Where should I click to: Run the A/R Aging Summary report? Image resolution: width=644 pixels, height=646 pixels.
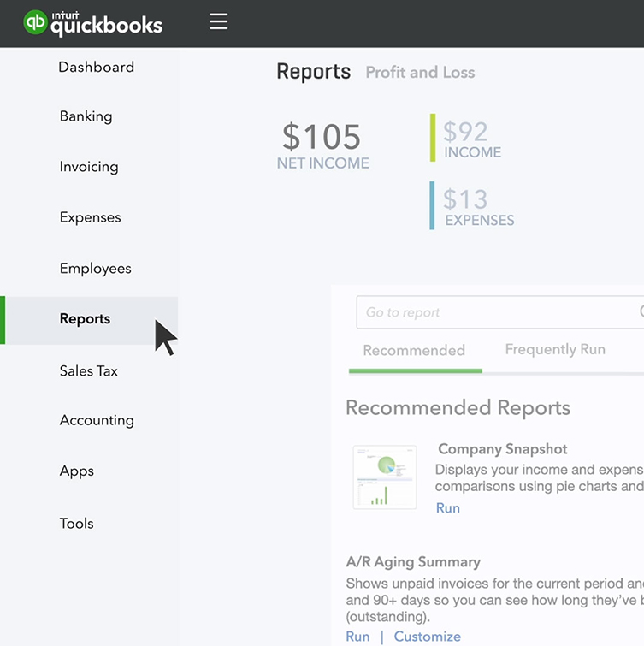click(x=357, y=637)
